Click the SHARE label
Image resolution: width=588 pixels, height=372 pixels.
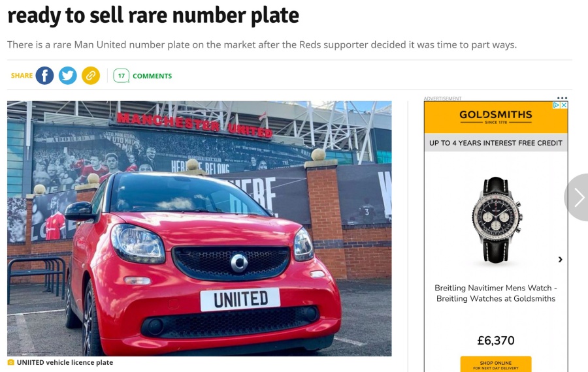22,76
